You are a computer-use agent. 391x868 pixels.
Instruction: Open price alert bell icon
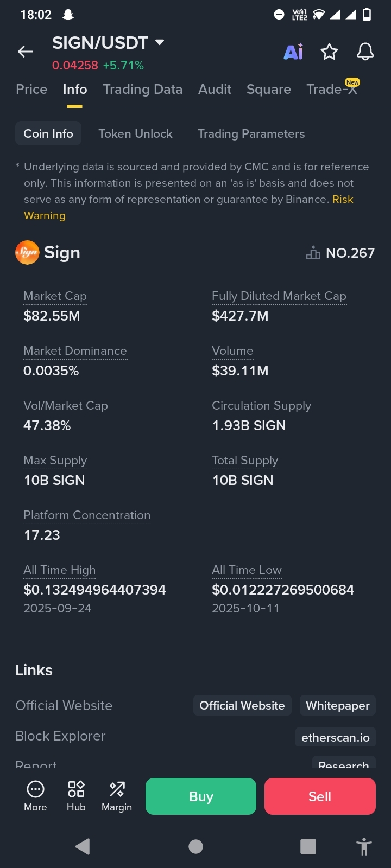click(365, 52)
